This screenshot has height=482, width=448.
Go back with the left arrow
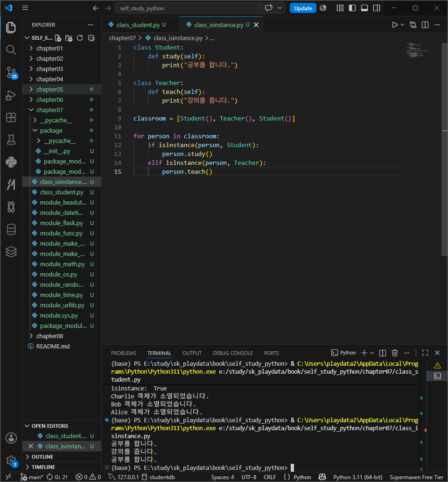coord(96,8)
